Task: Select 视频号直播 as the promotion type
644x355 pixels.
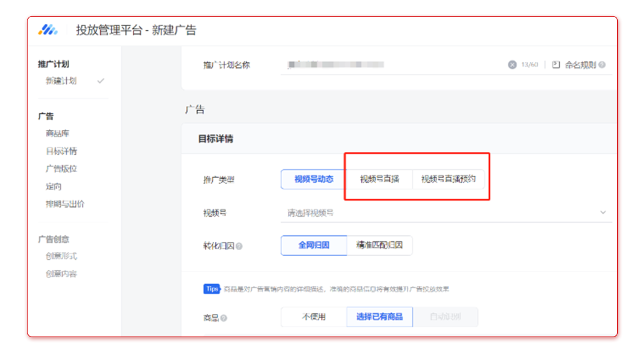Action: 379,179
